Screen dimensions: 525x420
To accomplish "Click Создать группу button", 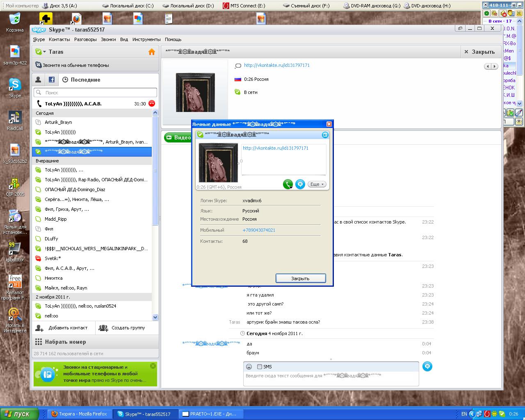I will (x=127, y=328).
